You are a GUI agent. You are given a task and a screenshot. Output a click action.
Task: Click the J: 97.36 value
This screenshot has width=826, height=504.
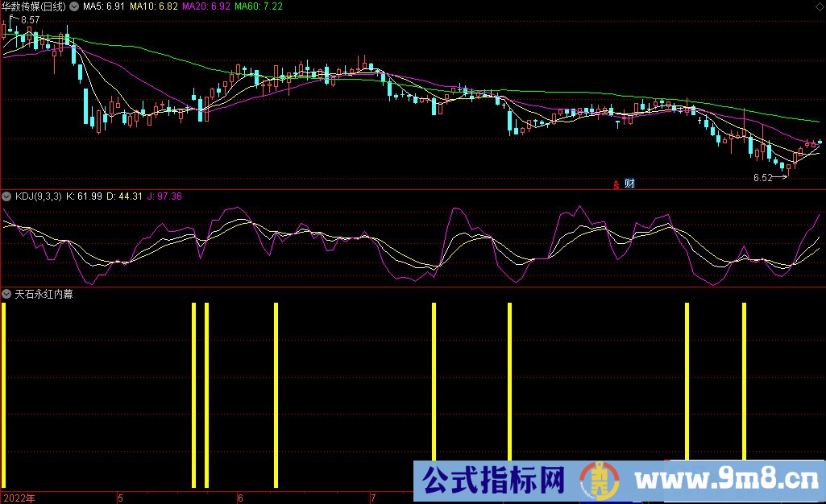164,196
